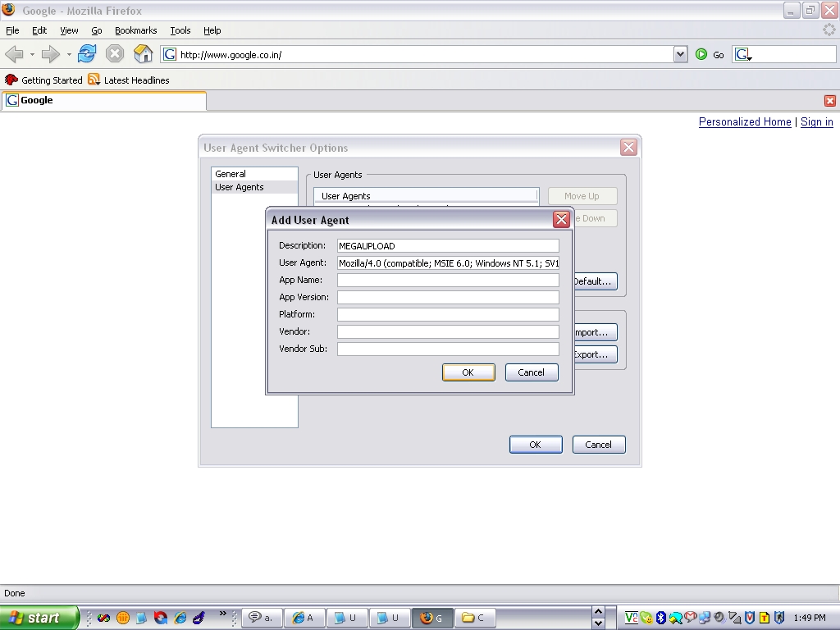
Task: Open the Edit menu
Action: click(39, 30)
